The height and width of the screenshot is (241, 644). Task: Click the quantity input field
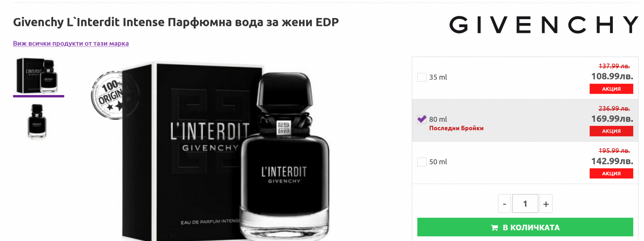pyautogui.click(x=525, y=204)
